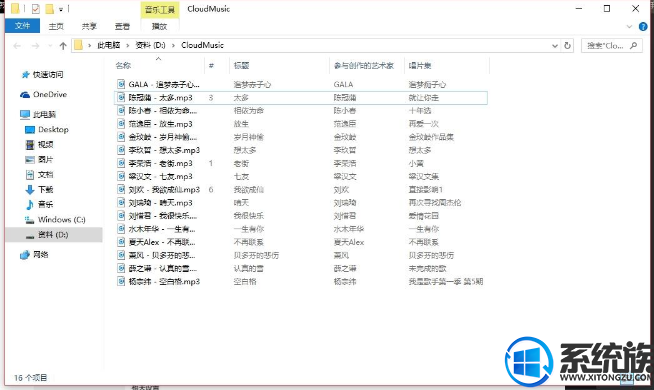Sort by the 唱片集 column header

[x=420, y=65]
